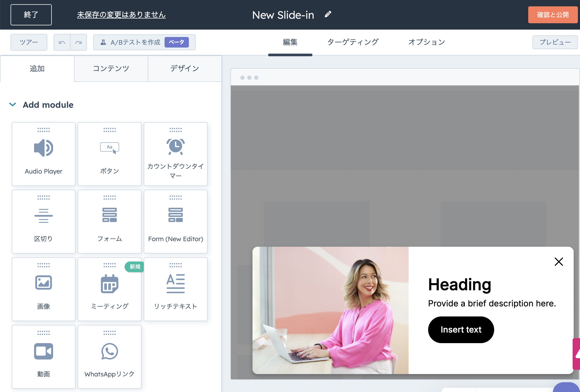Click the プレビュー preview button
The width and height of the screenshot is (580, 392).
[555, 42]
